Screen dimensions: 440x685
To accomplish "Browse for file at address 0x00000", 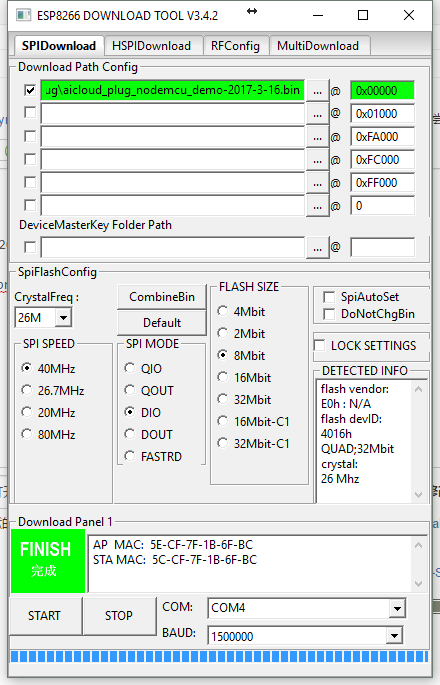I will [318, 91].
